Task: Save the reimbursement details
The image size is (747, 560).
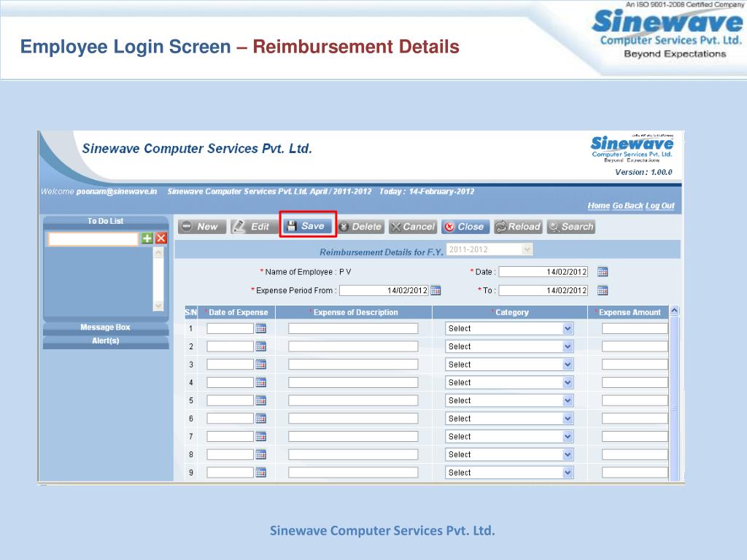Action: [x=307, y=226]
